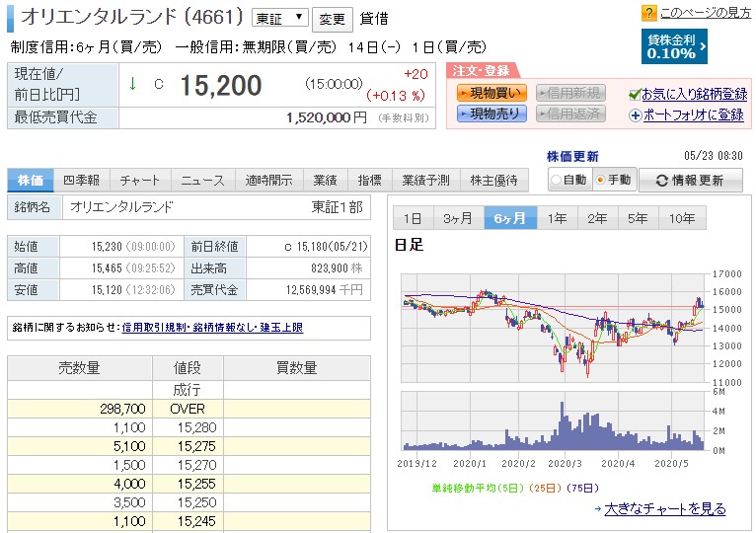Click the 売数量 column header

pyautogui.click(x=80, y=368)
